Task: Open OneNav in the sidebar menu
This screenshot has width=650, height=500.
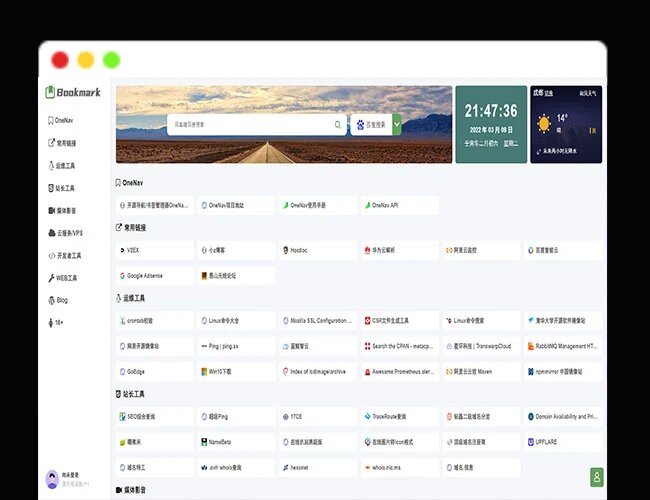Action: (x=61, y=120)
